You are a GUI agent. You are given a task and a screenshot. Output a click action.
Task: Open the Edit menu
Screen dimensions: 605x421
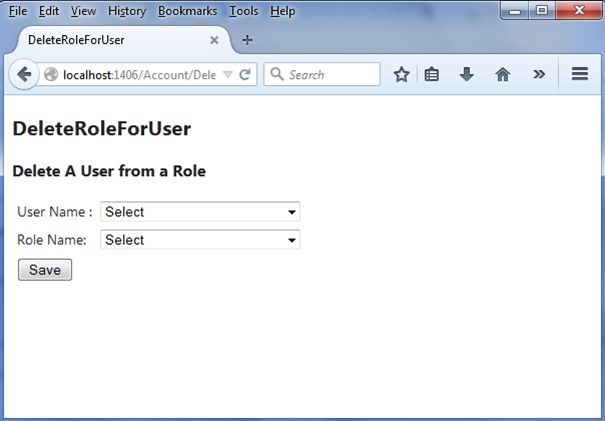(49, 11)
